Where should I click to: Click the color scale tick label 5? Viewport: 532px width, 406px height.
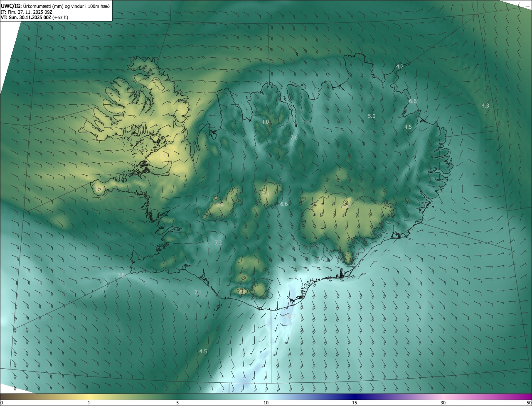[x=177, y=403]
